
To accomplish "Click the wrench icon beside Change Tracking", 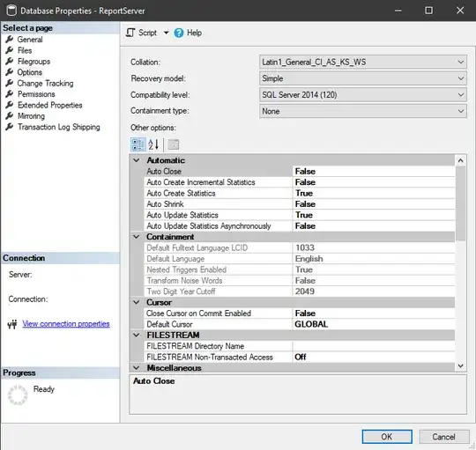I will click(x=10, y=83).
